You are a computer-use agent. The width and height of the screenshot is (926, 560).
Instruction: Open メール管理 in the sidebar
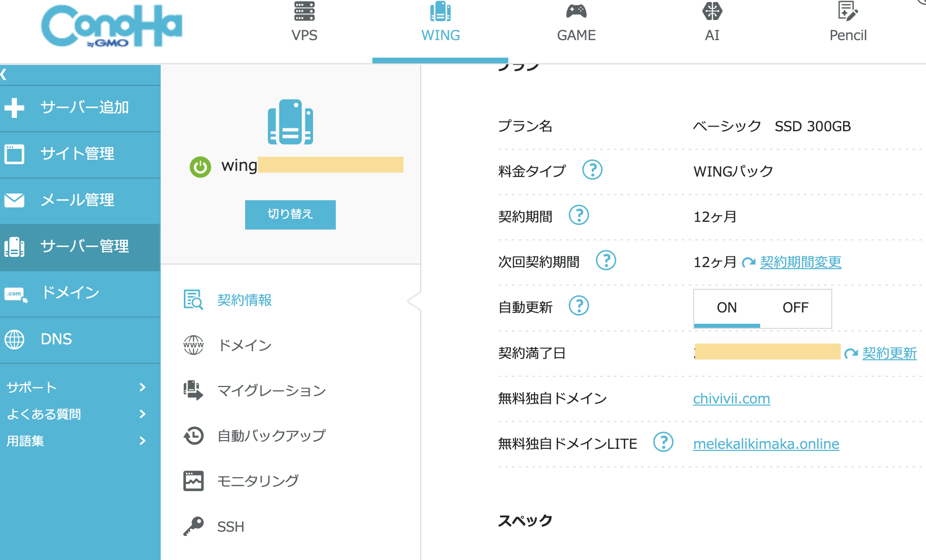click(80, 200)
